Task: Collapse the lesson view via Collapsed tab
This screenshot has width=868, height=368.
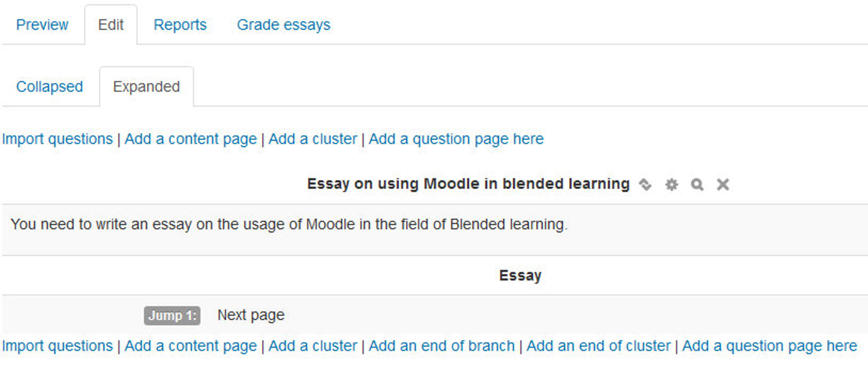Action: click(50, 86)
